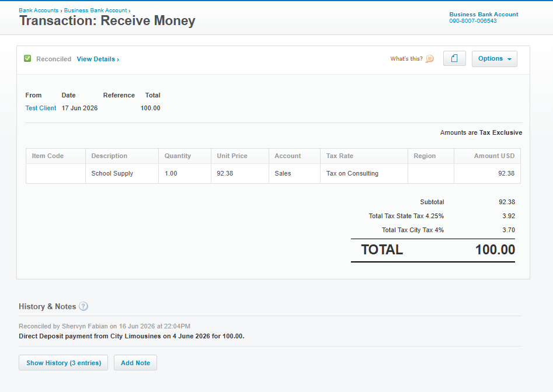Click the History & Notes heading
The image size is (553, 392).
point(47,306)
